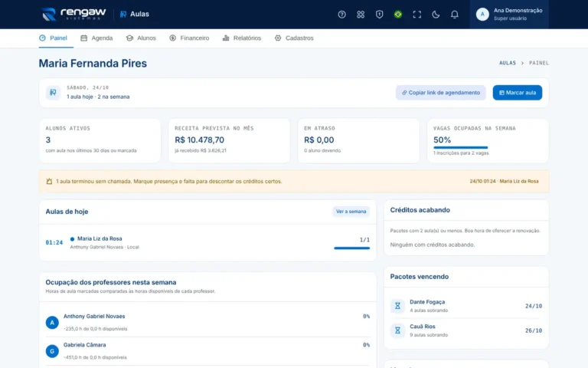This screenshot has width=588, height=368.
Task: Click the Vagas ocupadas 50% progress bar
Action: pos(460,147)
